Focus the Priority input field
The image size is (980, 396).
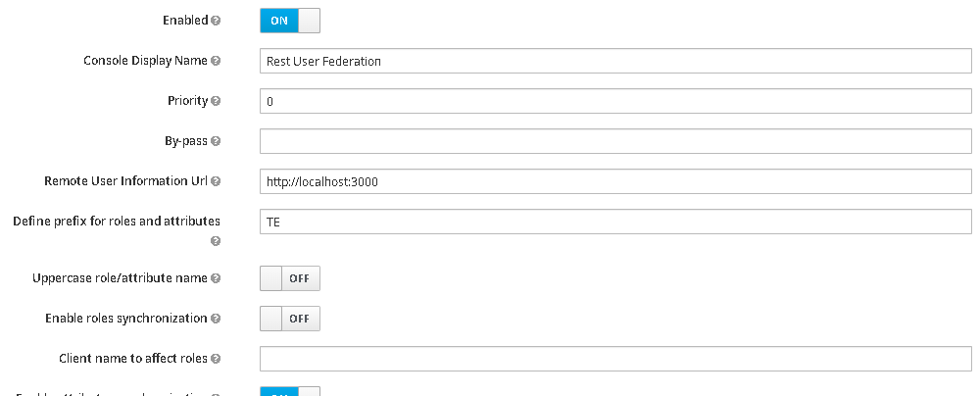(615, 101)
